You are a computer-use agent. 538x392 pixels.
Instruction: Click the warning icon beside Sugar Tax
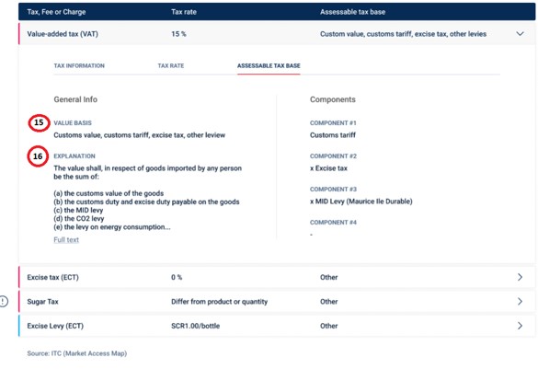[x=4, y=302]
